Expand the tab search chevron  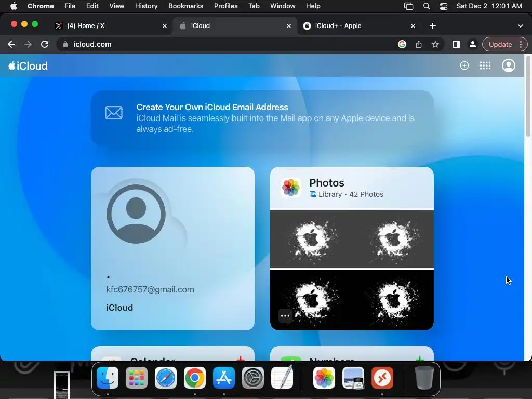521,26
